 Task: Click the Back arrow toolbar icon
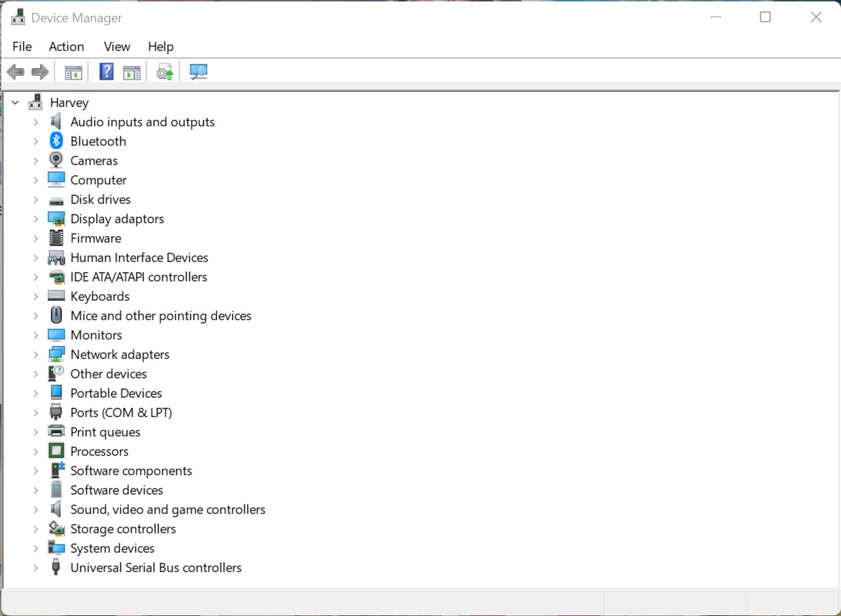(x=16, y=71)
